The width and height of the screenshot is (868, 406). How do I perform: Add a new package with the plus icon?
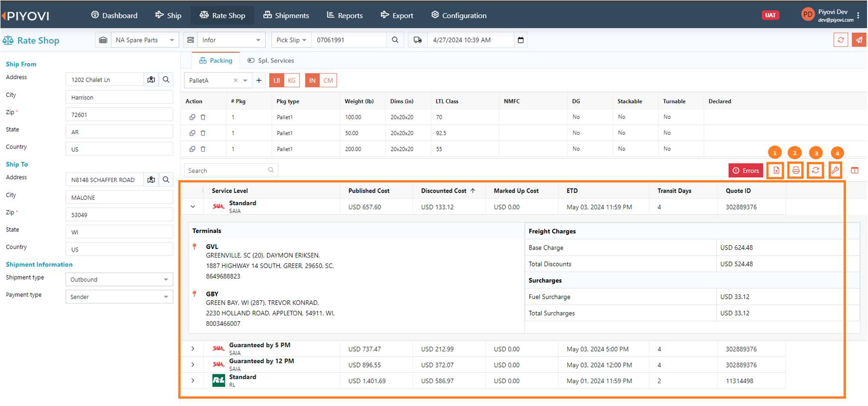click(259, 80)
